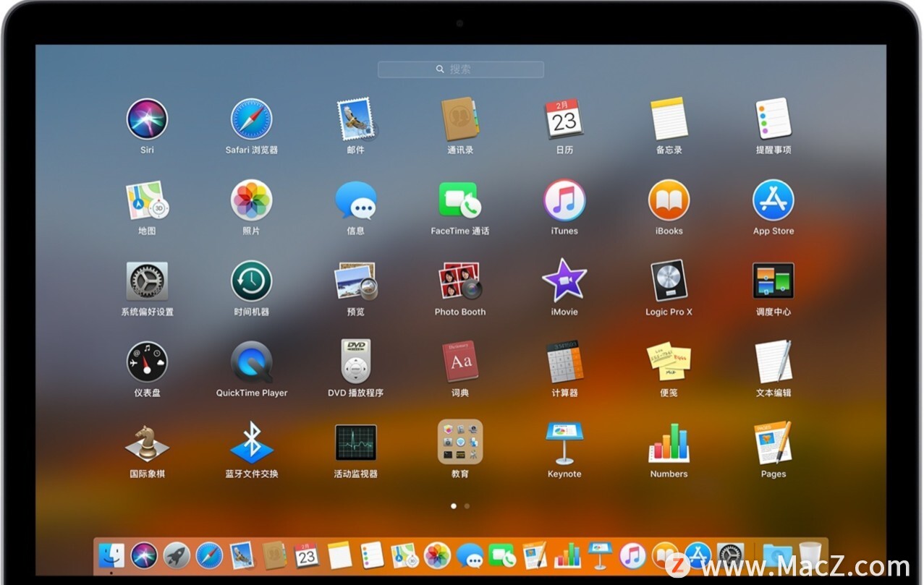Open App Store in the Launchpad grid
The width and height of the screenshot is (924, 585).
pyautogui.click(x=773, y=200)
